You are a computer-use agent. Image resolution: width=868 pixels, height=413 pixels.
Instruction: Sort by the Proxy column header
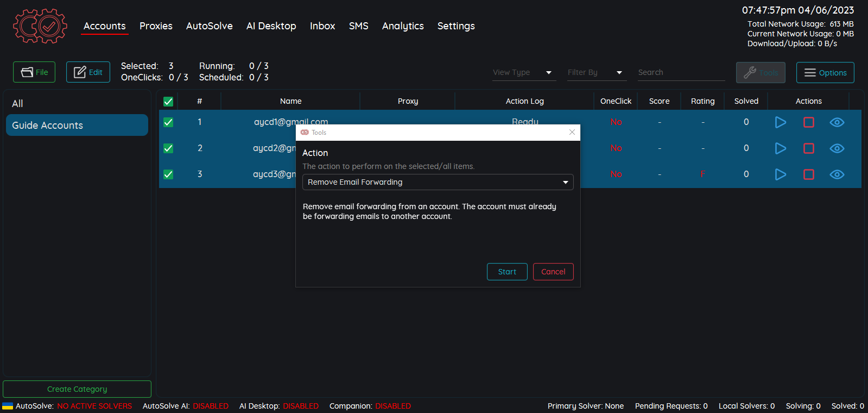[x=408, y=101]
